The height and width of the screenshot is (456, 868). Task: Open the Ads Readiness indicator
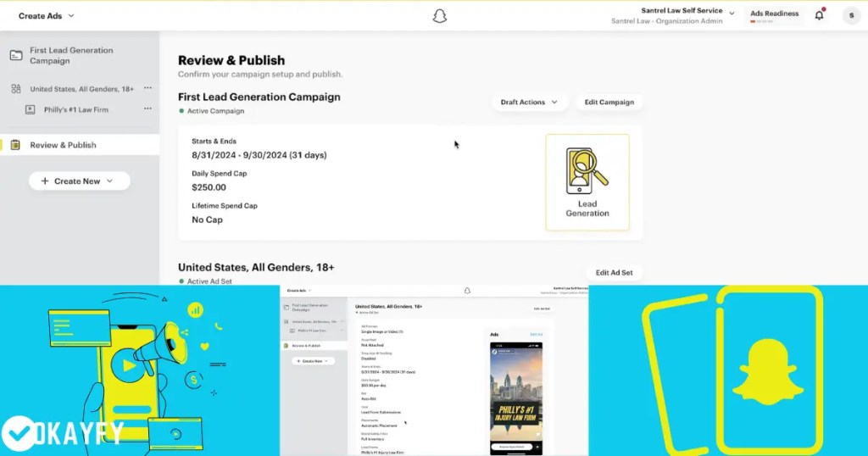tap(774, 15)
